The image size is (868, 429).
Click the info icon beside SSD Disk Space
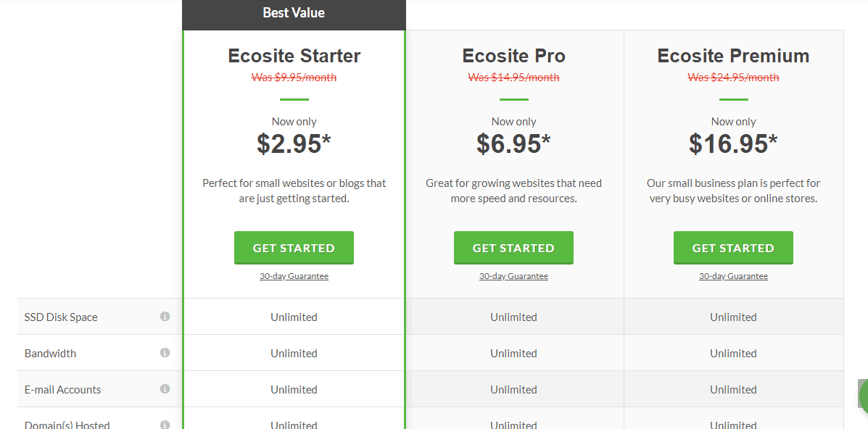[165, 317]
